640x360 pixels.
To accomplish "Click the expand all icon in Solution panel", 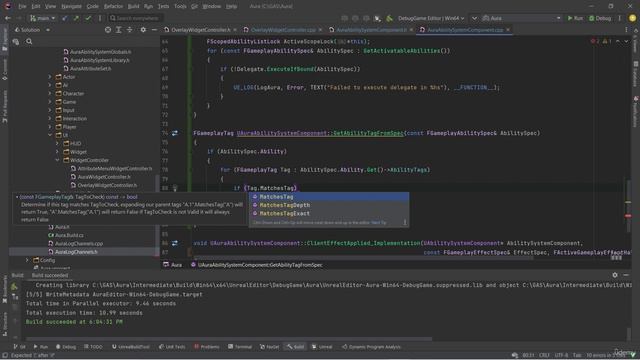I will [119, 30].
